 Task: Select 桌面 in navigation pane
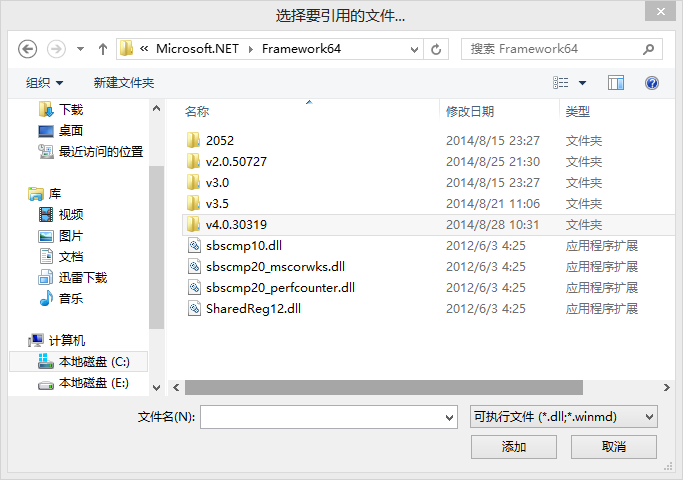(71, 130)
